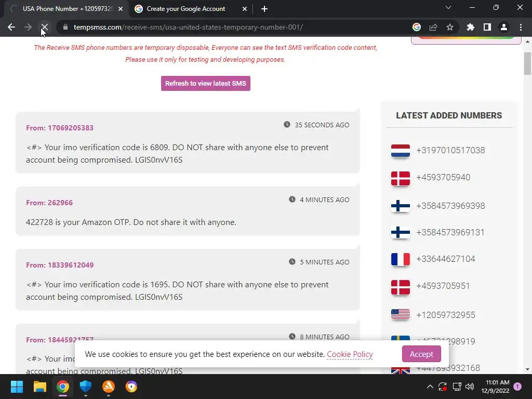Open number +4593705940
This screenshot has width=532, height=399.
443,178
